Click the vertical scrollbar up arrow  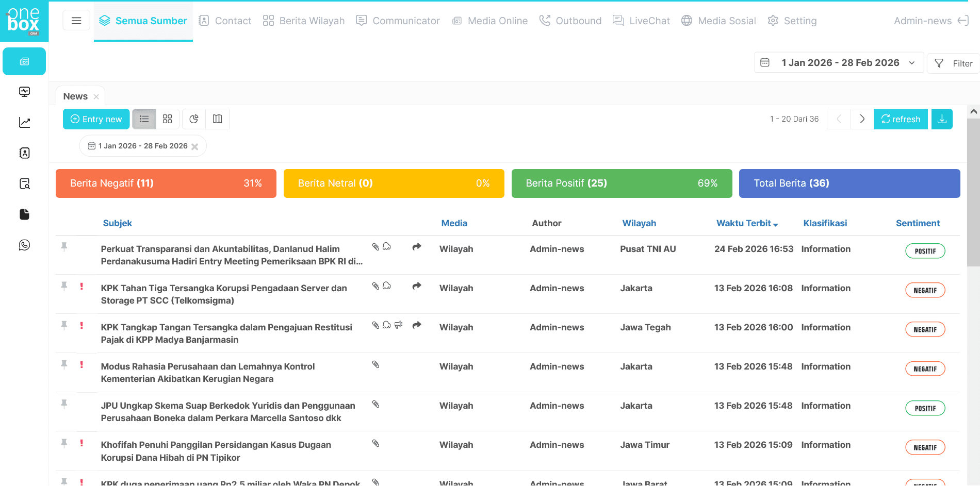[x=973, y=111]
